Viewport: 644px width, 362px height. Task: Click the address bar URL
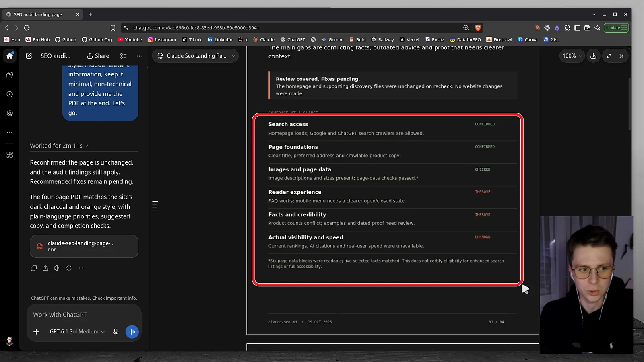coord(196,28)
